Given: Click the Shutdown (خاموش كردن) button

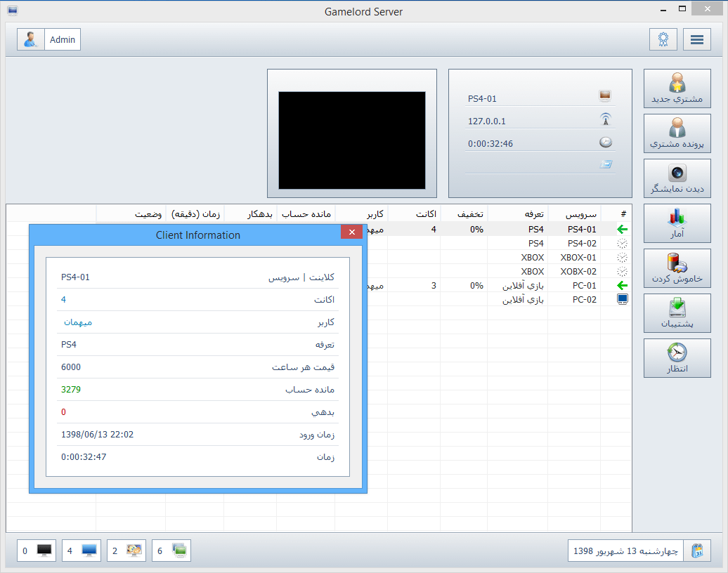Looking at the screenshot, I should click(x=677, y=268).
